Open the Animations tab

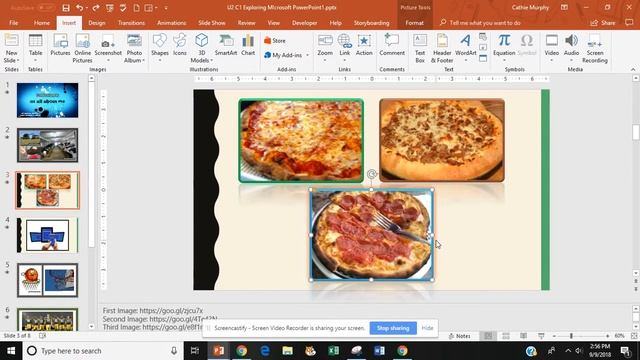[171, 23]
